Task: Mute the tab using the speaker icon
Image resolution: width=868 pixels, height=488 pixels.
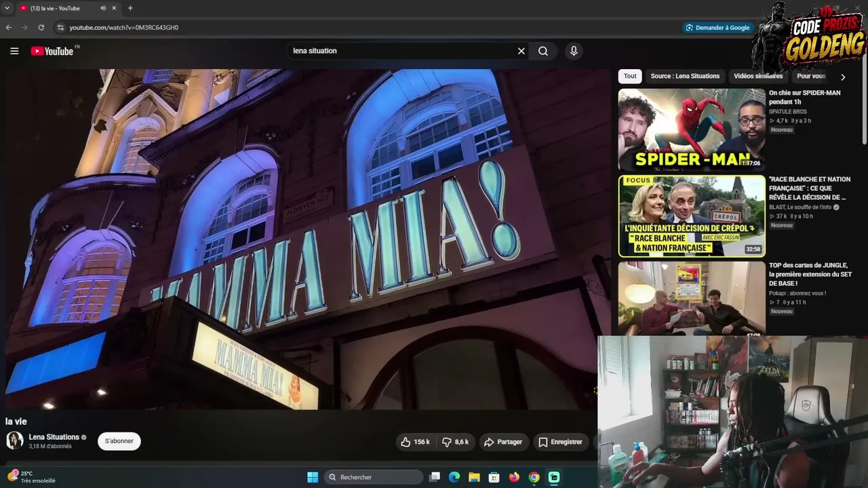Action: 103,8
